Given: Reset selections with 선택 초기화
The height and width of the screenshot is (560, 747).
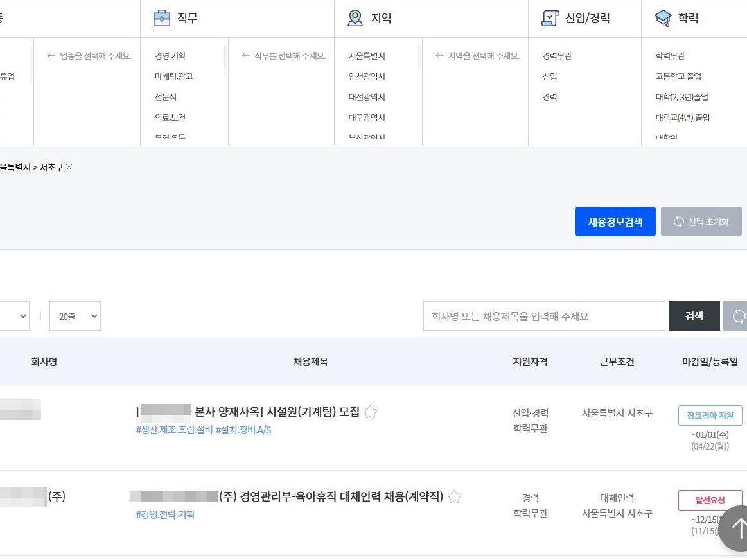Looking at the screenshot, I should (x=701, y=222).
